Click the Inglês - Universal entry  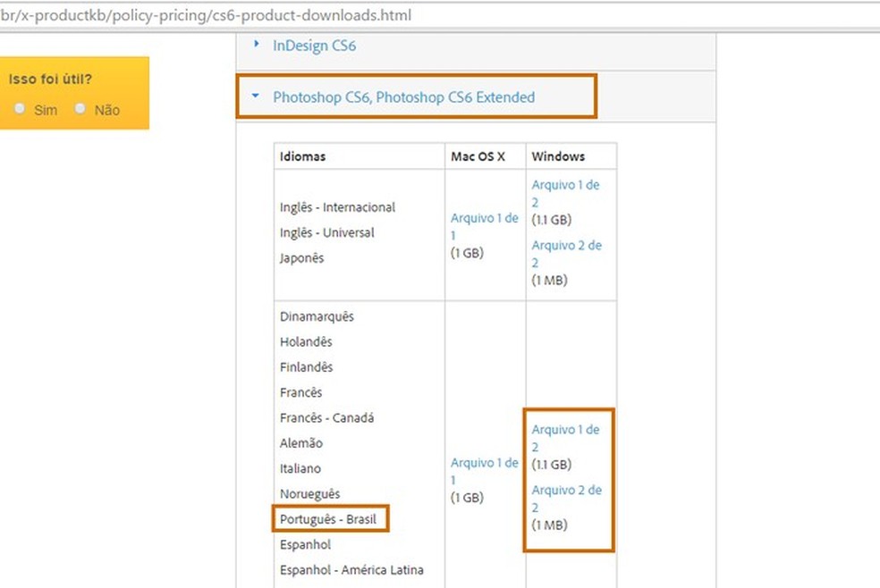click(x=326, y=232)
